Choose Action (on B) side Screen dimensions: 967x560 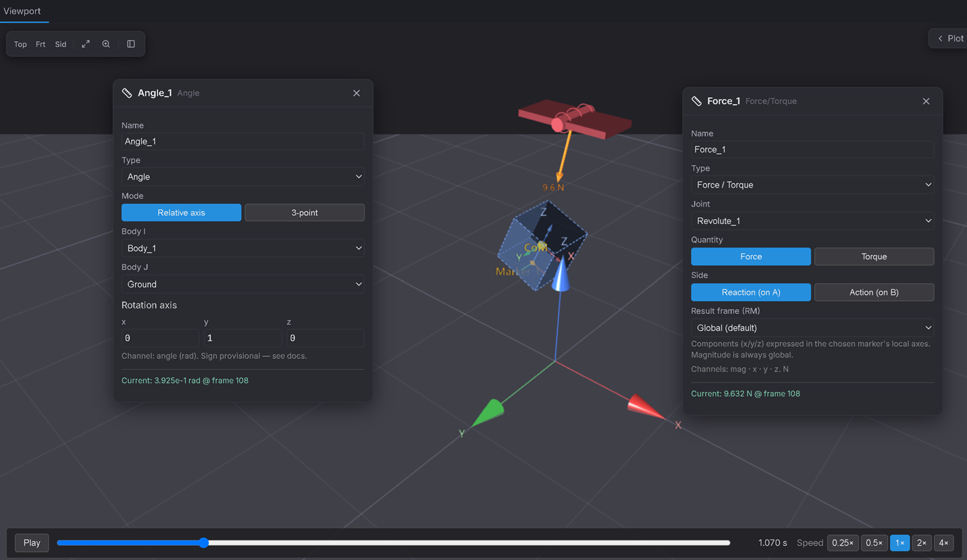point(874,292)
